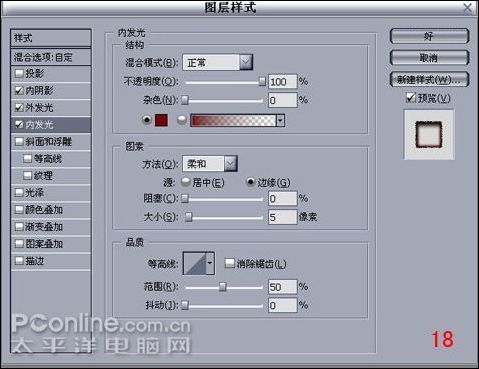Click the 阻塞 value field
The image size is (479, 369).
pyautogui.click(x=282, y=199)
